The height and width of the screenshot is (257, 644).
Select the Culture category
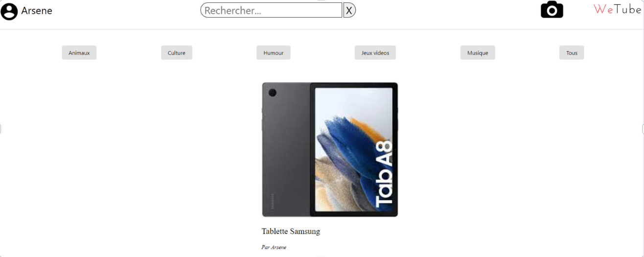pyautogui.click(x=177, y=53)
